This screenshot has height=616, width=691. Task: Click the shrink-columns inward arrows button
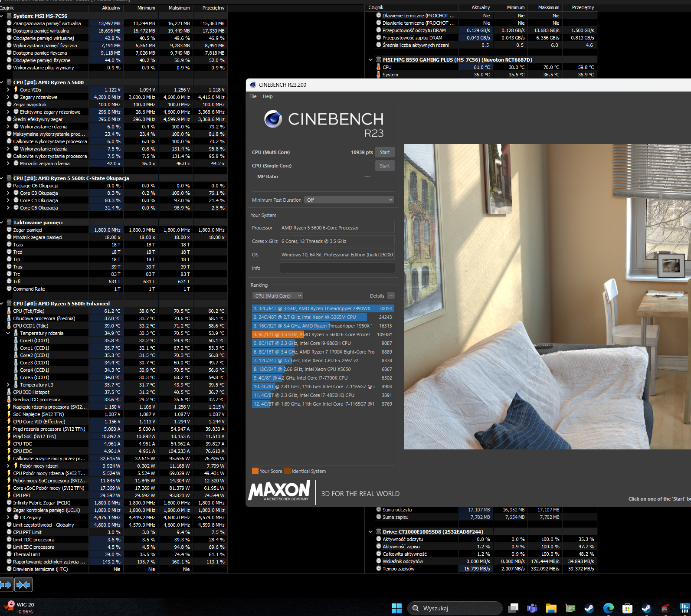[23, 585]
